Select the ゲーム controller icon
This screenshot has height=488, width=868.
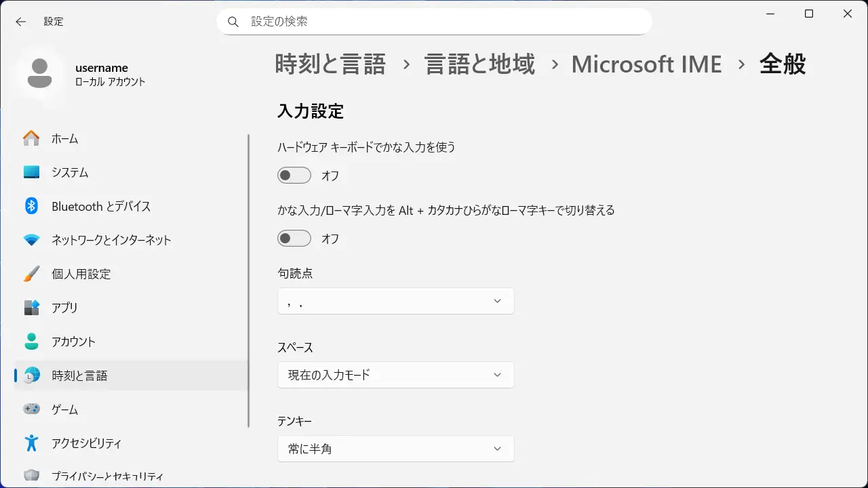31,409
